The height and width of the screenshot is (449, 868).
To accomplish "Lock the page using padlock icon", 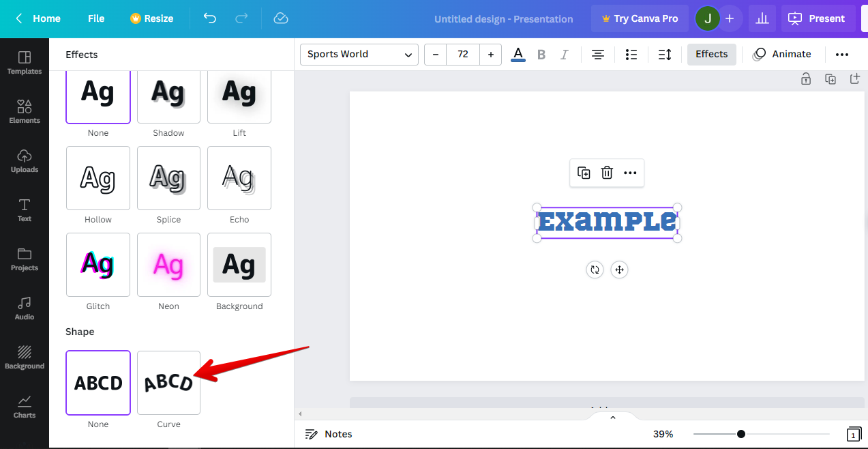I will [806, 79].
